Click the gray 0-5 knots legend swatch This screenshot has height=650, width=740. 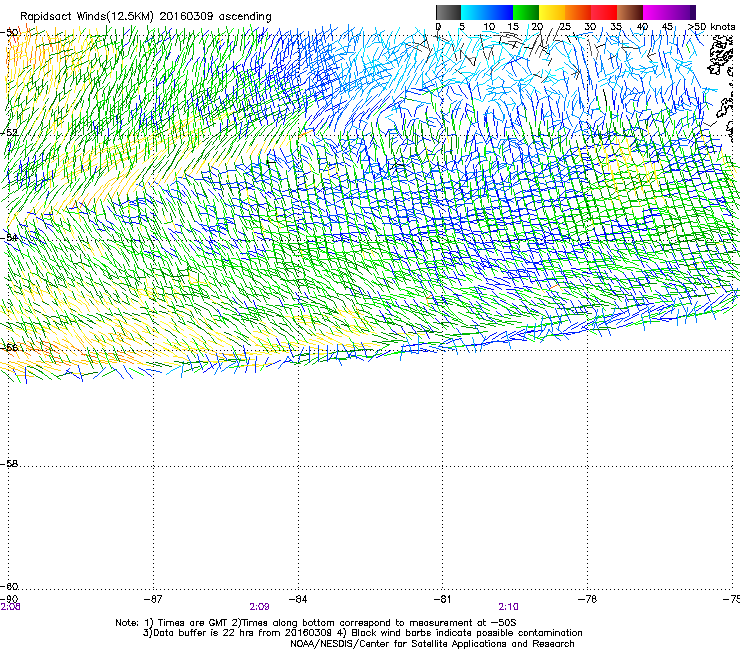tap(448, 12)
